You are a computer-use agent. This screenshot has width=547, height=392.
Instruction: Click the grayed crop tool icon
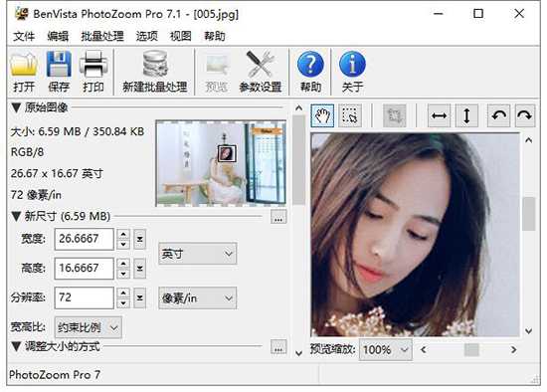[x=395, y=115]
